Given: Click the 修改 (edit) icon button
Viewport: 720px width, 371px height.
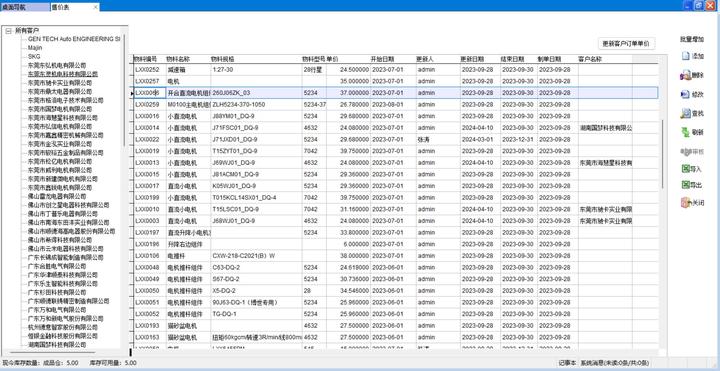Looking at the screenshot, I should point(692,94).
